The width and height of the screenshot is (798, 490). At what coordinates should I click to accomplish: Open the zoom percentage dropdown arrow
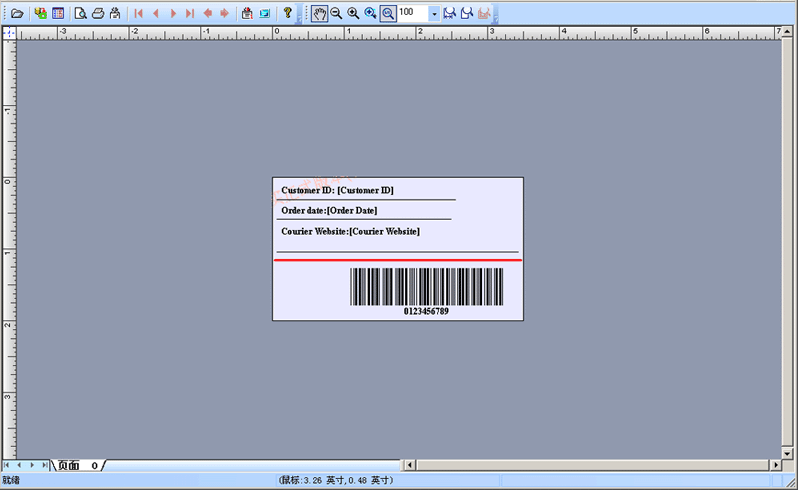(434, 14)
